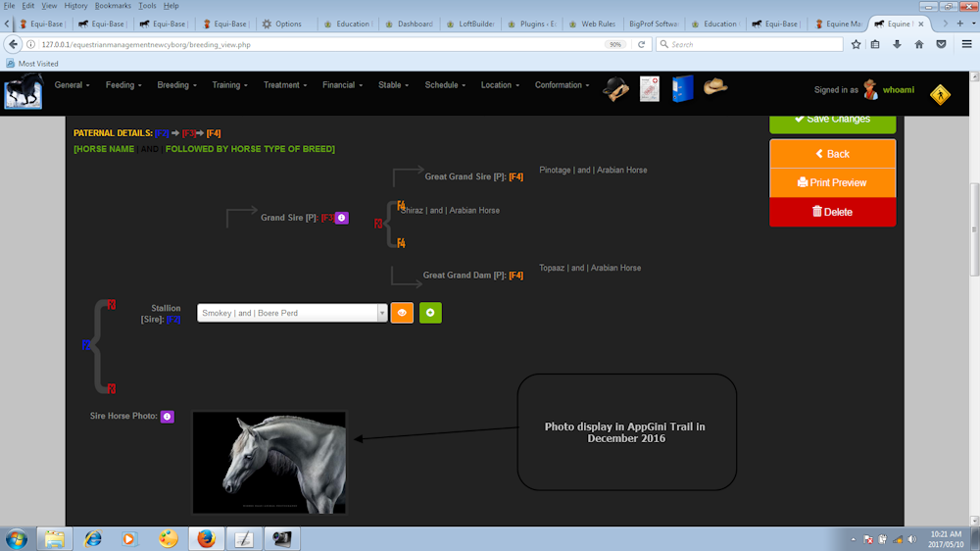Image resolution: width=980 pixels, height=551 pixels.
Task: Click the Print Preview button
Action: click(832, 182)
